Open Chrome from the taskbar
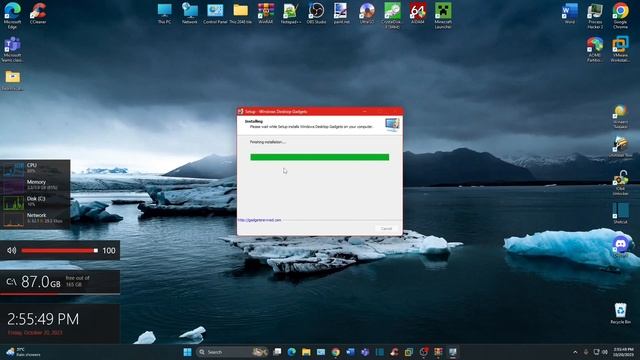The width and height of the screenshot is (640, 360). (336, 352)
